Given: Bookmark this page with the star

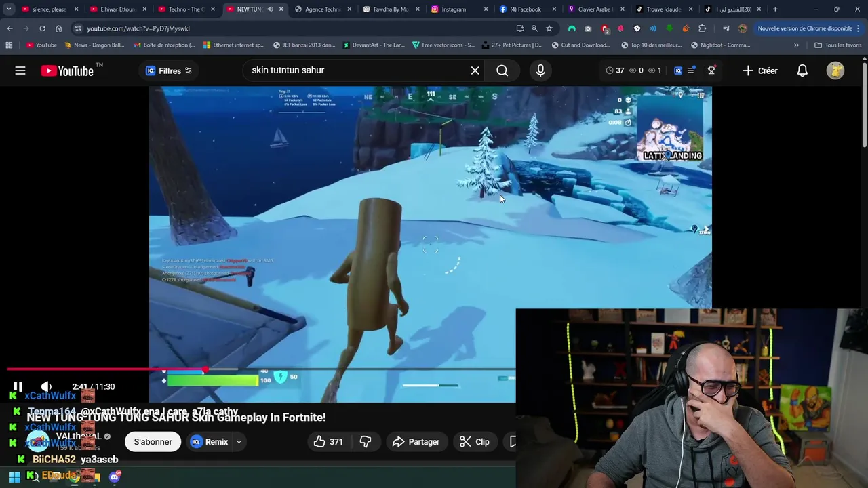Looking at the screenshot, I should [549, 28].
